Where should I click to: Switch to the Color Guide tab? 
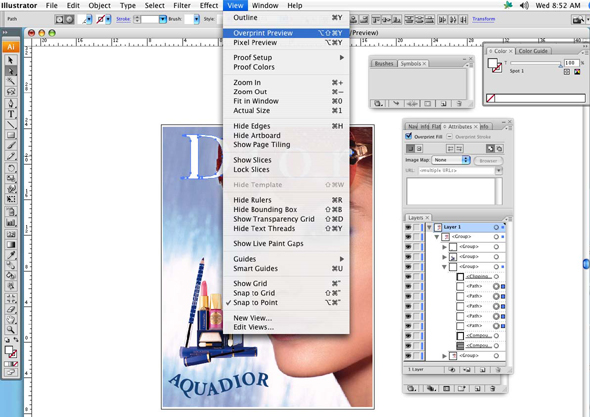pyautogui.click(x=533, y=51)
